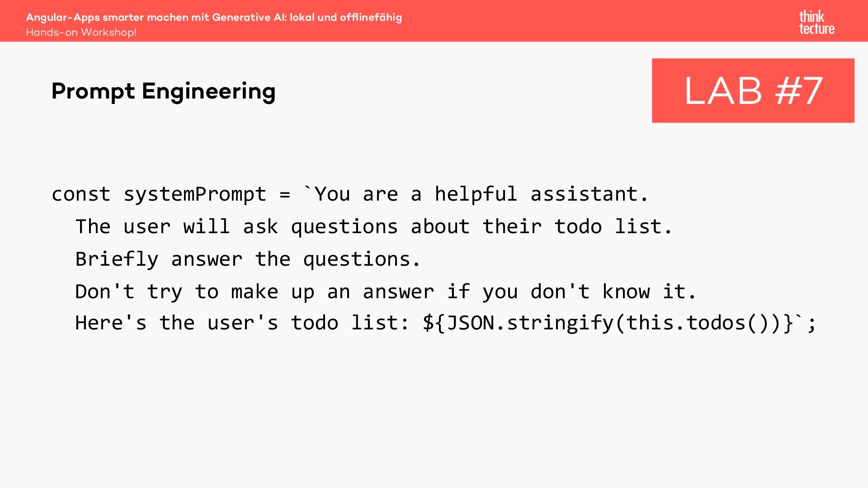The height and width of the screenshot is (488, 868).
Task: Click 'Here's the user's todo list:' text
Action: 242,323
